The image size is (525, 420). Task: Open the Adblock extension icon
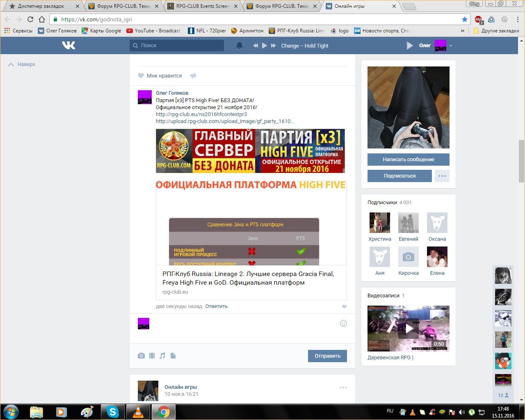point(478,19)
